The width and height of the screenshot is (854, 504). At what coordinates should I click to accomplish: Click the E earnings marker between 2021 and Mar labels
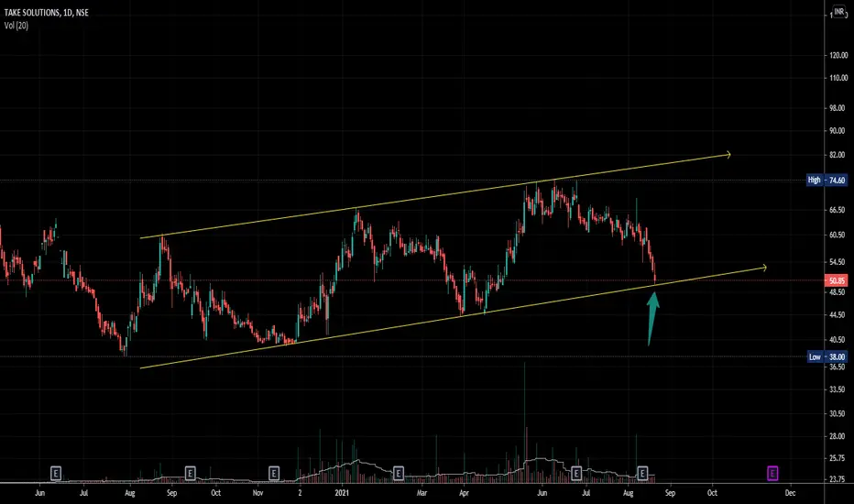(398, 473)
